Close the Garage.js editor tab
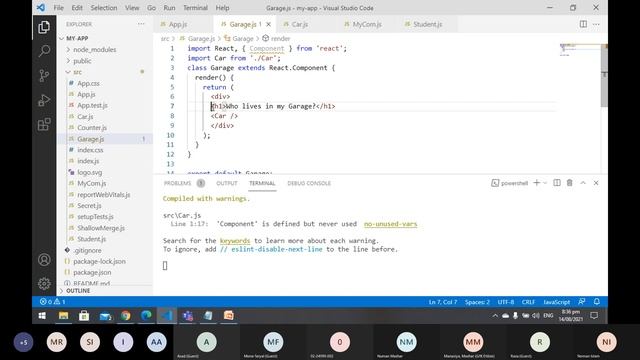Viewport: 640px width, 360px height. 269,24
